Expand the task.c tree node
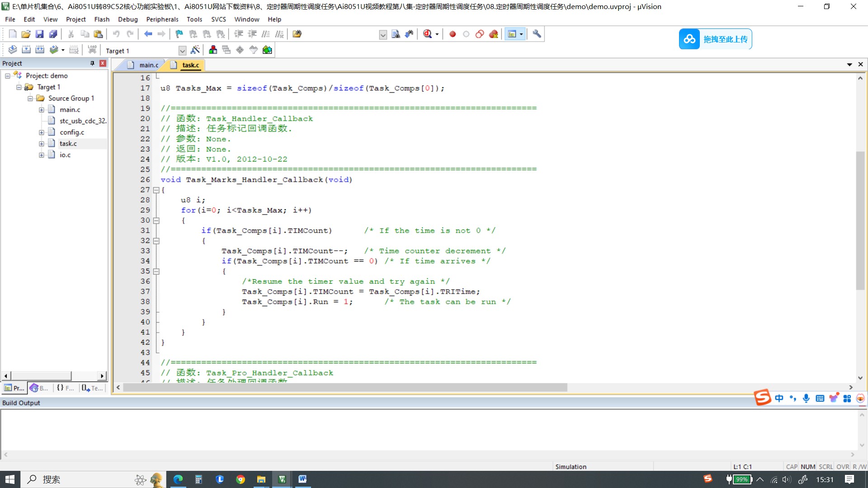Screen dimensions: 868x488 coord(42,144)
